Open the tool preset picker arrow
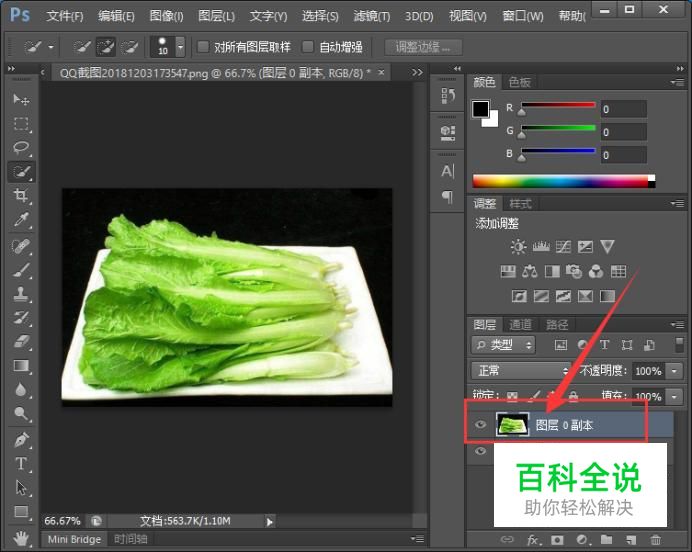 [x=51, y=46]
